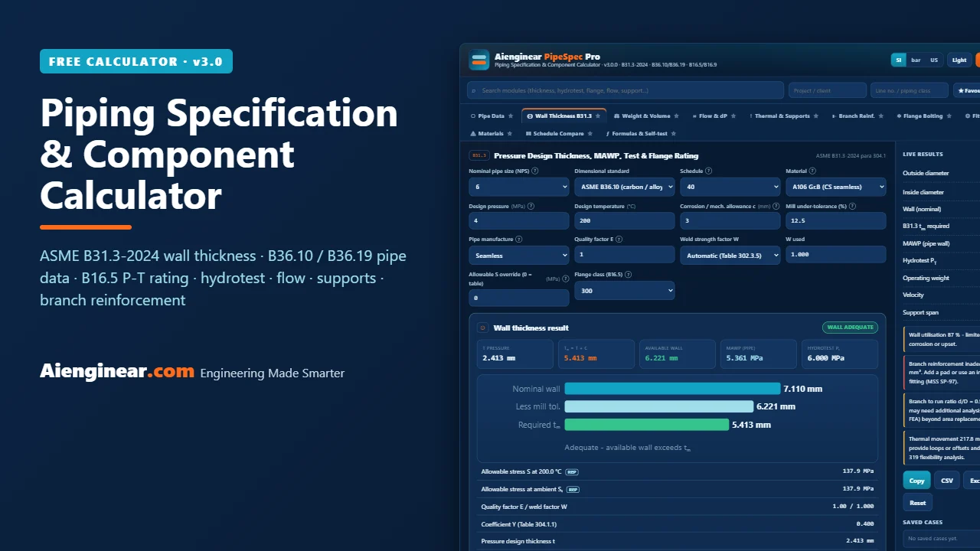Click the PipeSpec Pro logo icon
This screenshot has width=980, height=551.
point(479,60)
